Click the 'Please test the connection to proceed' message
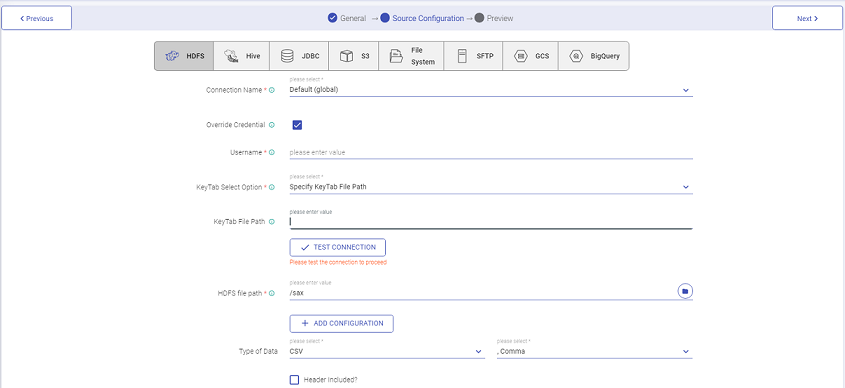This screenshot has height=388, width=845. click(338, 262)
